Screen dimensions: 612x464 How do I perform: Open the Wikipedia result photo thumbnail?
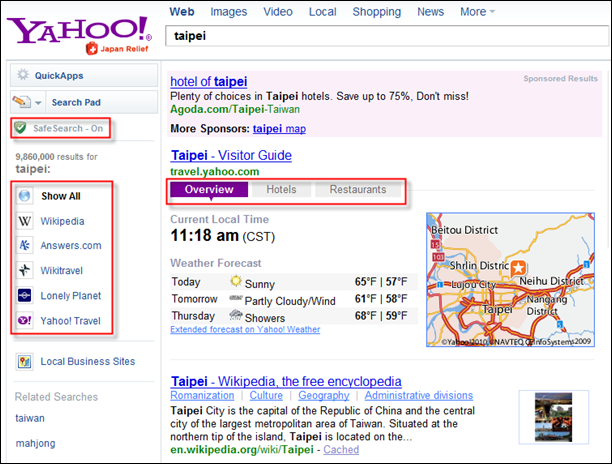click(553, 417)
